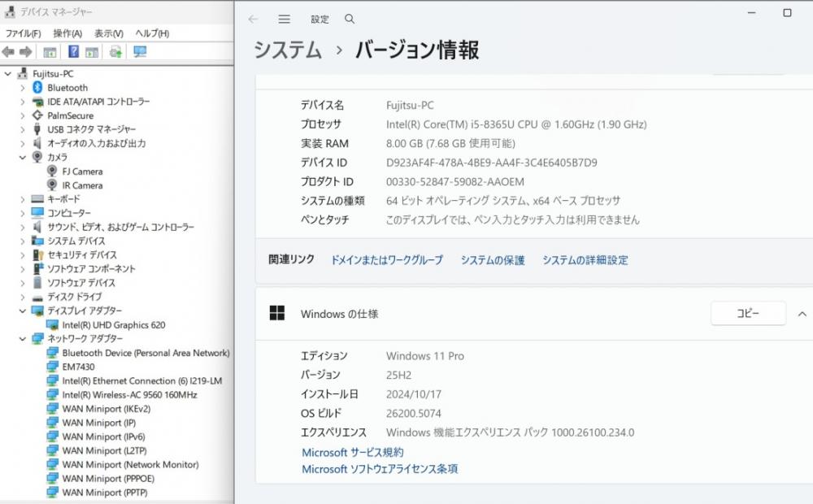The height and width of the screenshot is (504, 813).
Task: Select the Fujitsu-PC root computer icon
Action: coord(23,74)
